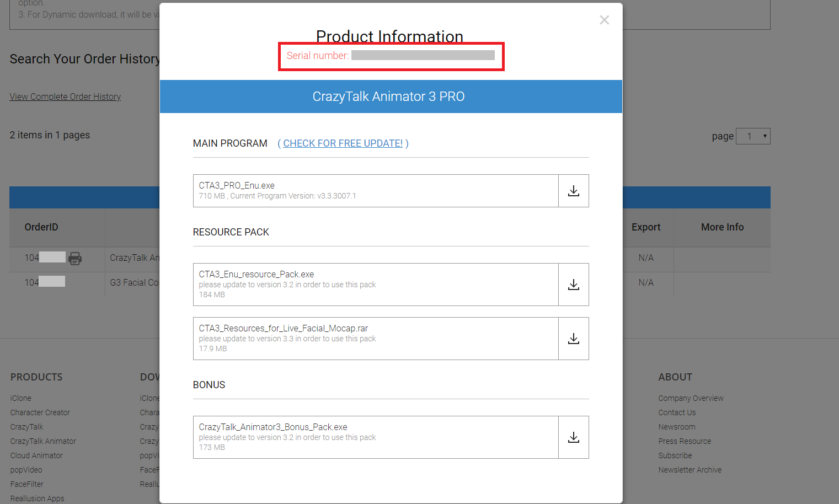
Task: Close the Product Information dialog
Action: 605,20
